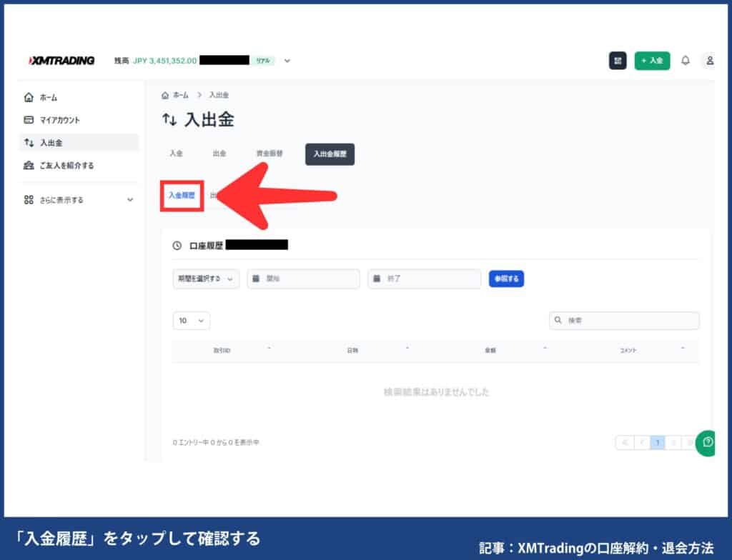Open the green help chat bubble
Screen dimensions: 732x560
point(707,443)
